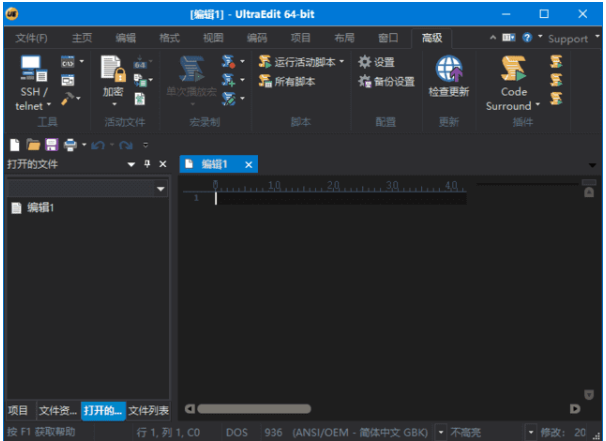
Task: Switch to the 编码 ribbon tab
Action: 257,38
